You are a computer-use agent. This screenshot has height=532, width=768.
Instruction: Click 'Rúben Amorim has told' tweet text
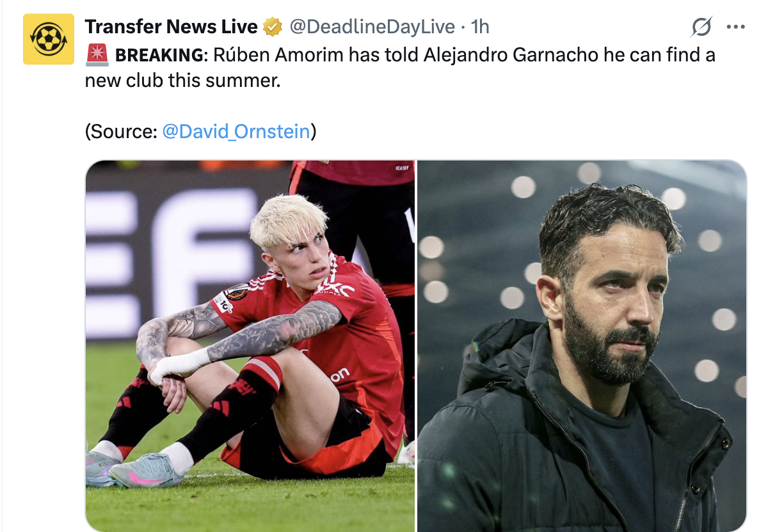(x=316, y=56)
